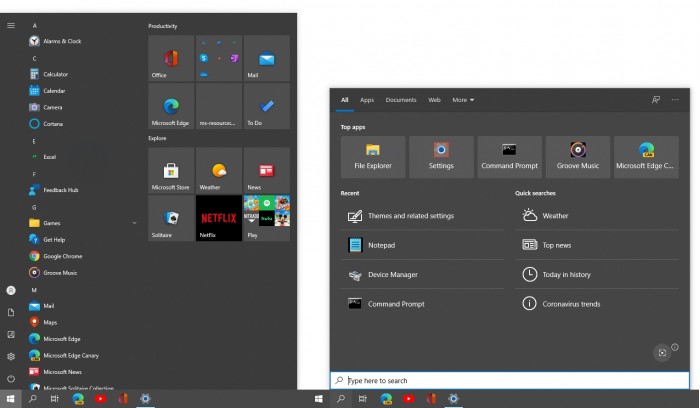Click the user account icon in Start sidebar
700x408 pixels.
[11, 290]
